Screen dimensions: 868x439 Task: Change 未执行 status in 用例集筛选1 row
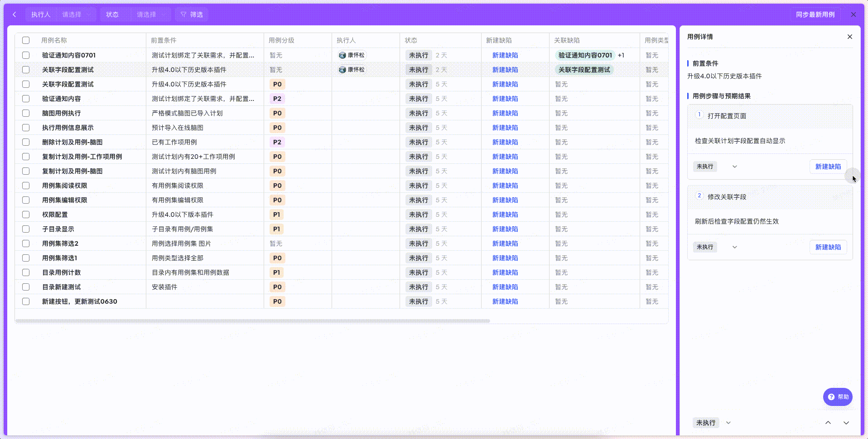419,258
